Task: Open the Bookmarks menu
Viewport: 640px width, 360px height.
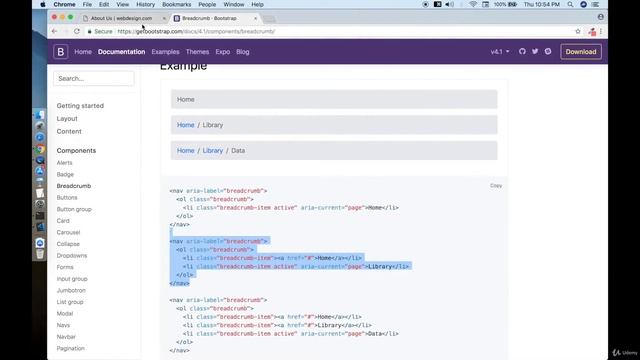Action: click(x=176, y=4)
